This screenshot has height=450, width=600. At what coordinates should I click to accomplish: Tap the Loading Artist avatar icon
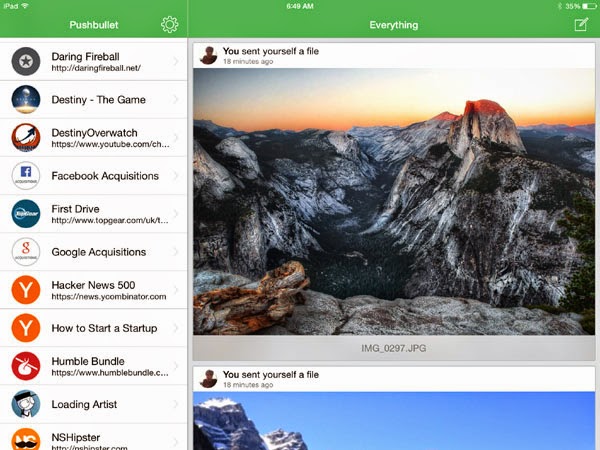coord(26,404)
